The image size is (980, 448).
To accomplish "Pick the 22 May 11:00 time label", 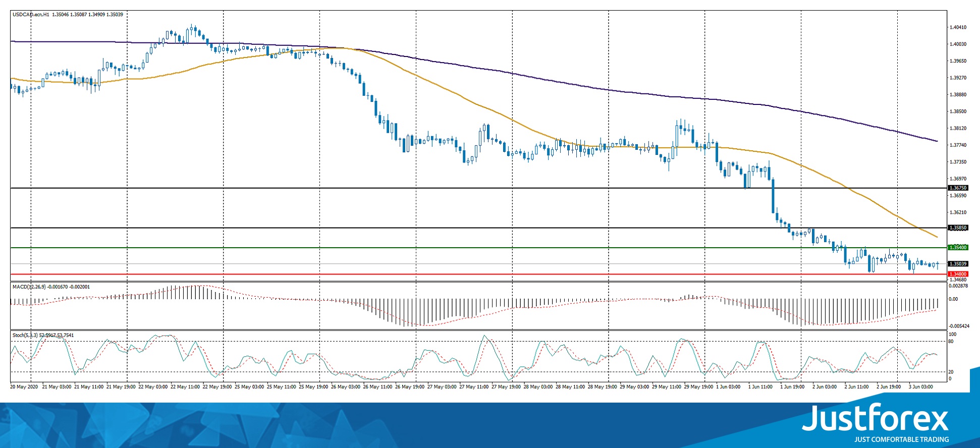I will click(185, 387).
